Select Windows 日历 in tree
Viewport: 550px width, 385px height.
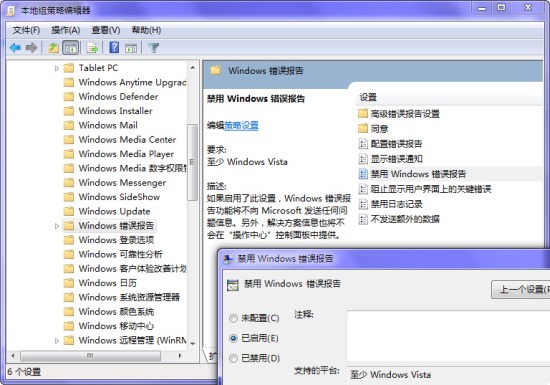click(x=107, y=283)
